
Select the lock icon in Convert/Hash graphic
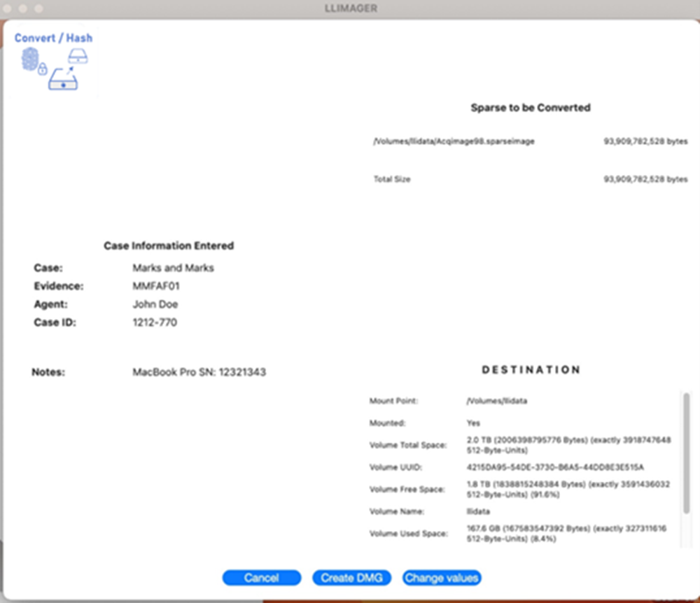click(x=43, y=69)
